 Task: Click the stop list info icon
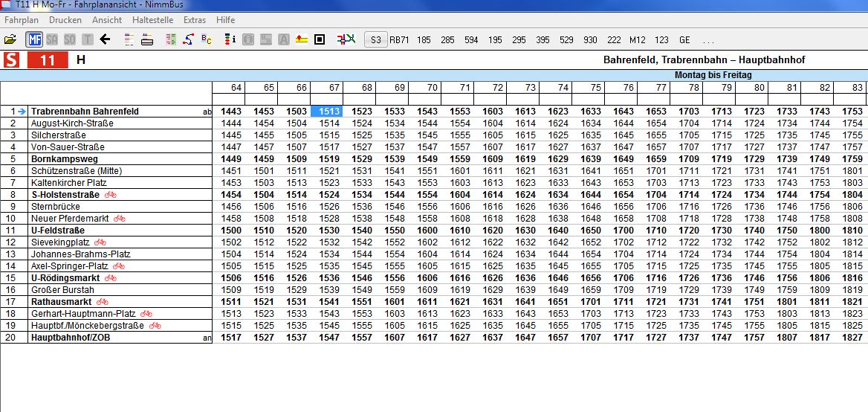(230, 39)
